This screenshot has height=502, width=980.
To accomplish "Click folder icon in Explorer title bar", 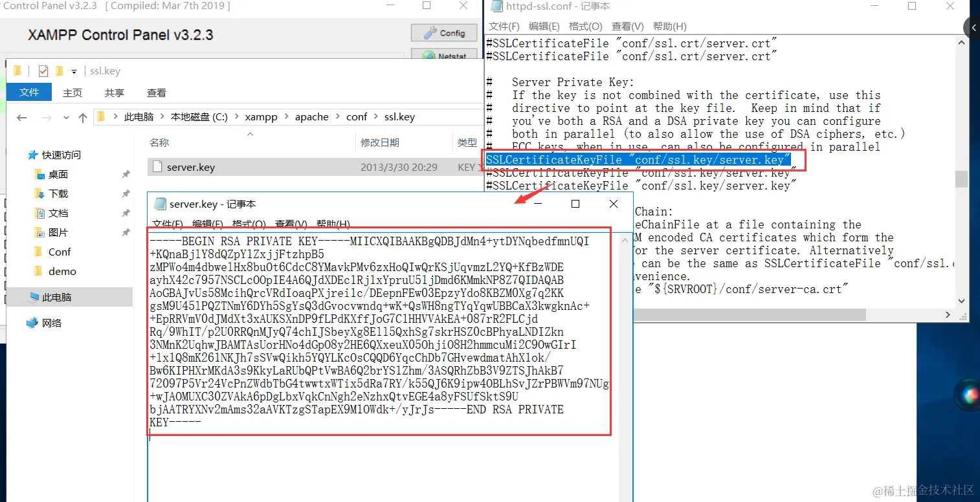I will (x=17, y=71).
